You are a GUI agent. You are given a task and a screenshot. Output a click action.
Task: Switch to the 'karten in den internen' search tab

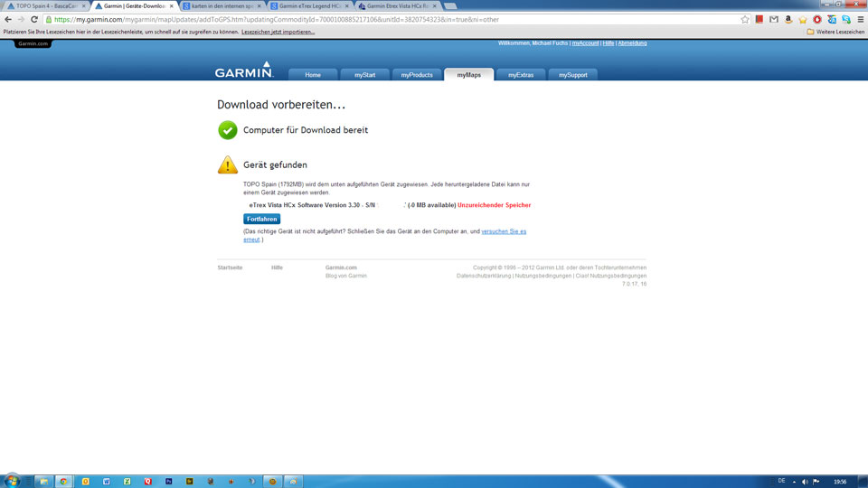222,6
